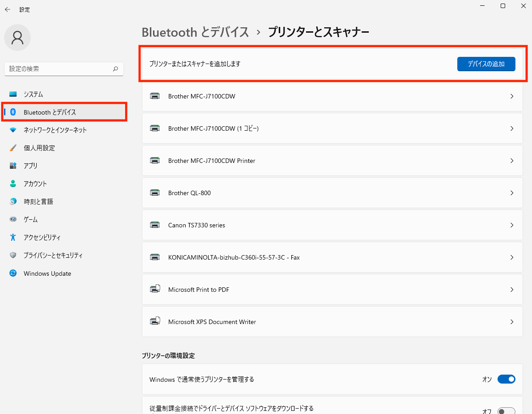This screenshot has width=532, height=414.
Task: Click the search magnifier icon in settings search
Action: pos(115,69)
